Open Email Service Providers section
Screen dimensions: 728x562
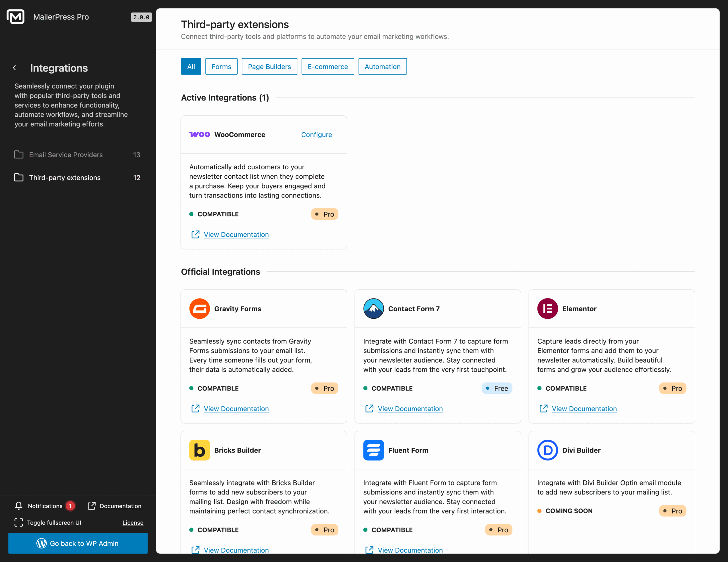pyautogui.click(x=77, y=155)
